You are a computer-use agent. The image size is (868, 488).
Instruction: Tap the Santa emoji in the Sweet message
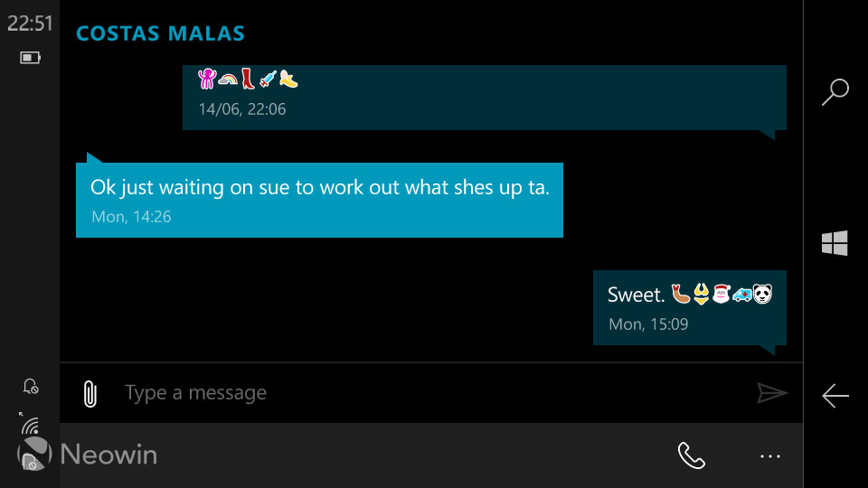(x=722, y=294)
